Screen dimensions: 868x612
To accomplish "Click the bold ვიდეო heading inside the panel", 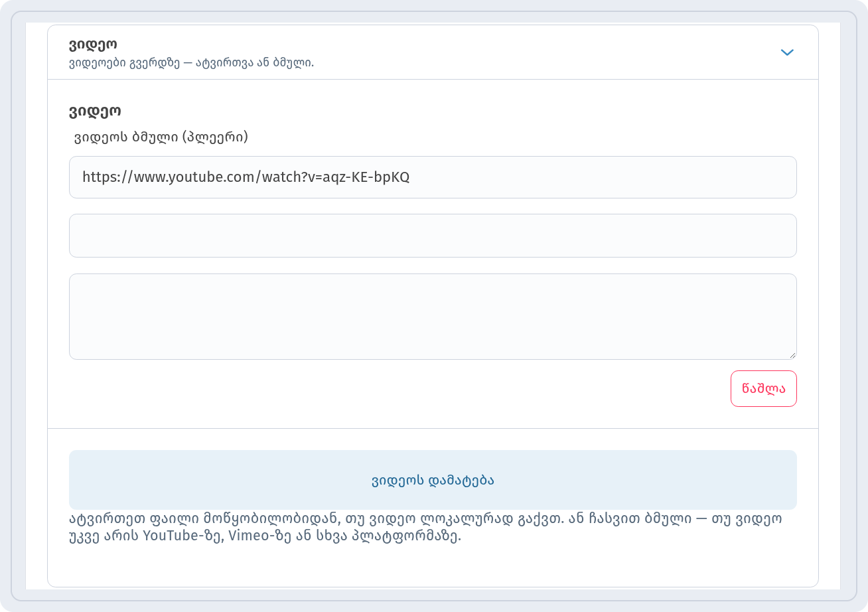I will pyautogui.click(x=95, y=112).
